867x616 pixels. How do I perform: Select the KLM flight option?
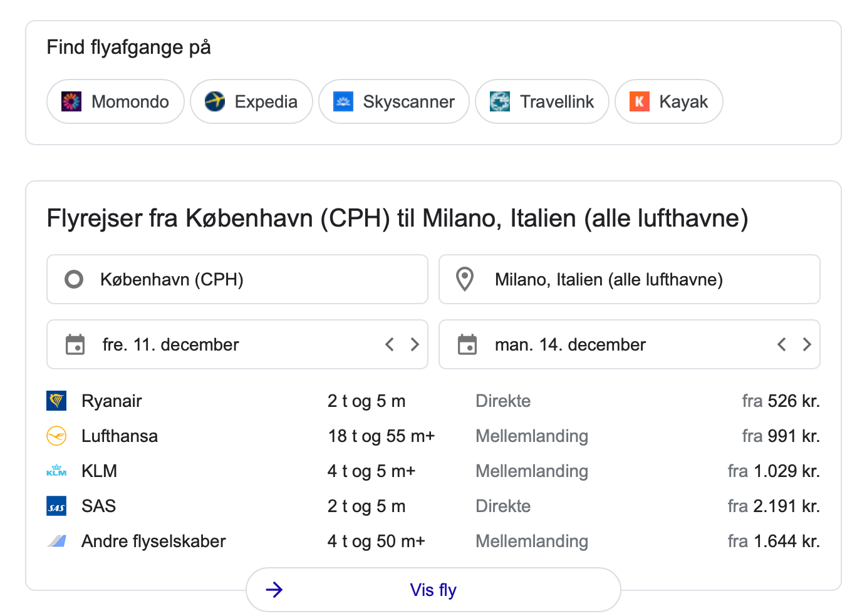coord(432,471)
